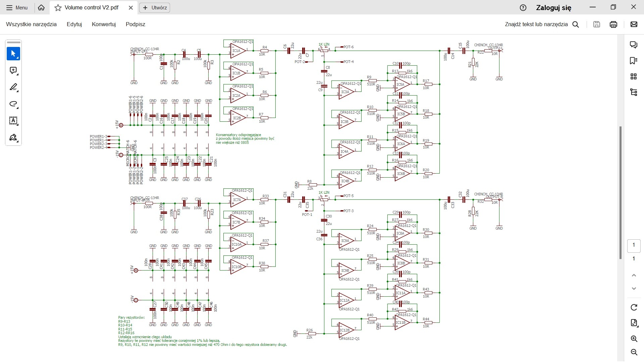Click the POT-3 label in schematic
The image size is (644, 362).
pyautogui.click(x=348, y=211)
